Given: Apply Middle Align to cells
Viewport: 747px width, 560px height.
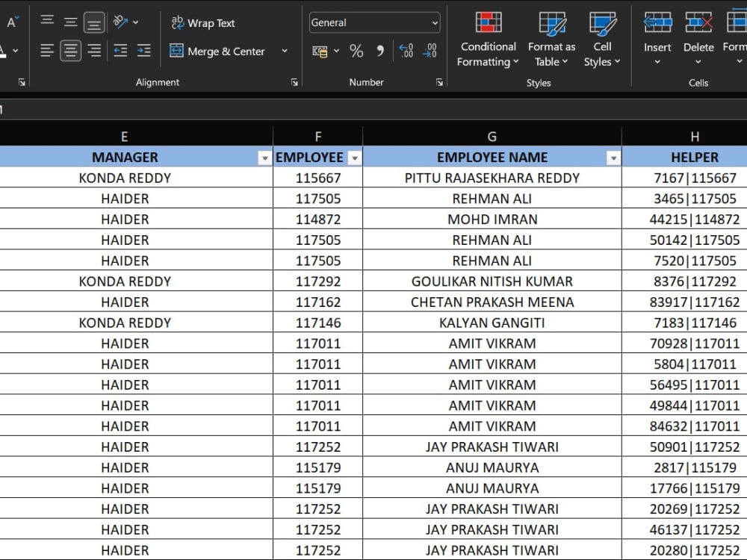Looking at the screenshot, I should [x=70, y=22].
